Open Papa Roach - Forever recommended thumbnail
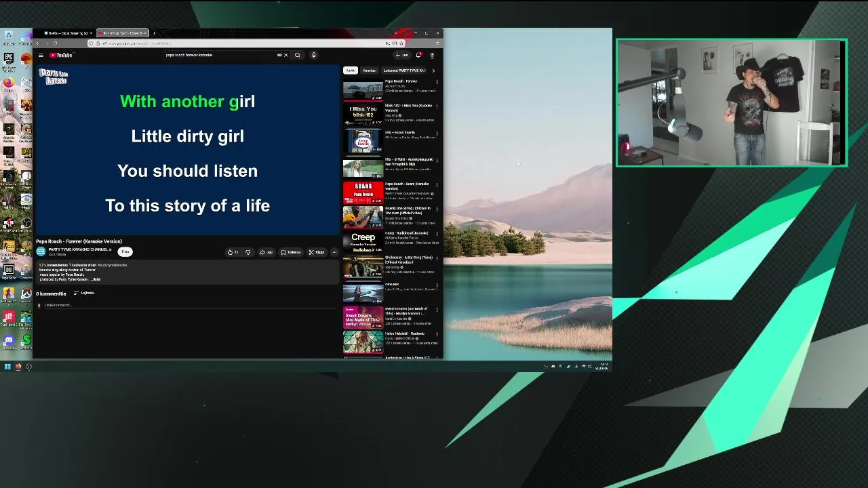868x488 pixels. click(363, 89)
